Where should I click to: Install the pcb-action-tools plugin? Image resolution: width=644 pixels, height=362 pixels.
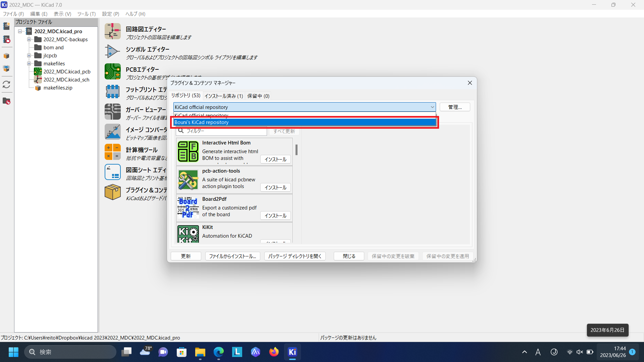[275, 188]
